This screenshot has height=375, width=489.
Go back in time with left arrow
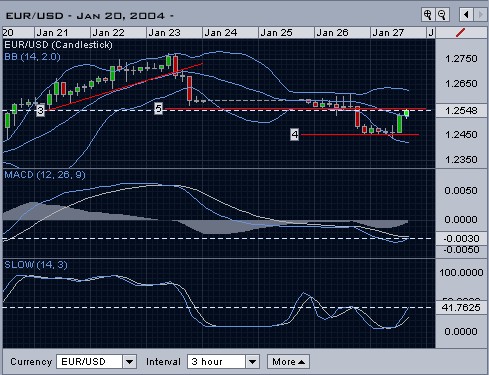click(x=466, y=15)
